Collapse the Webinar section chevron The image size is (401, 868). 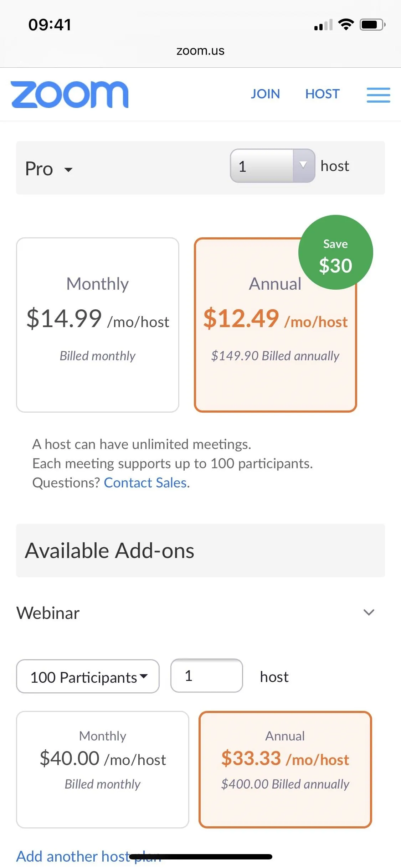(369, 613)
